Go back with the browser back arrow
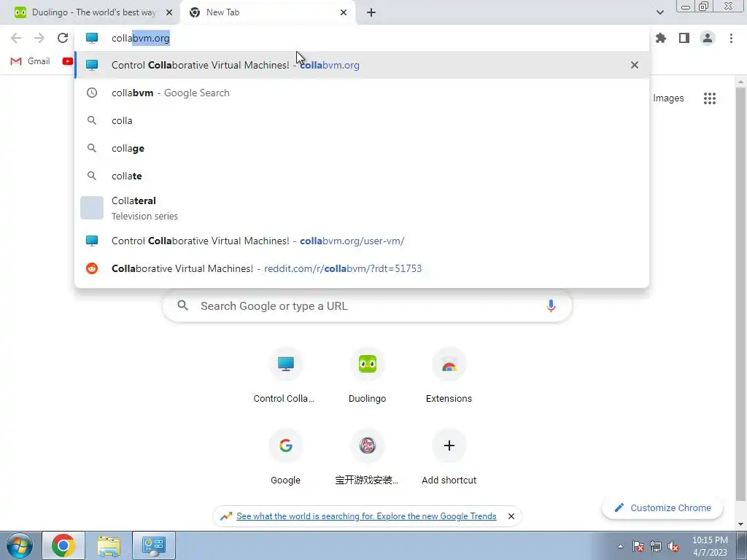Screen dimensions: 747x560 click(16, 38)
